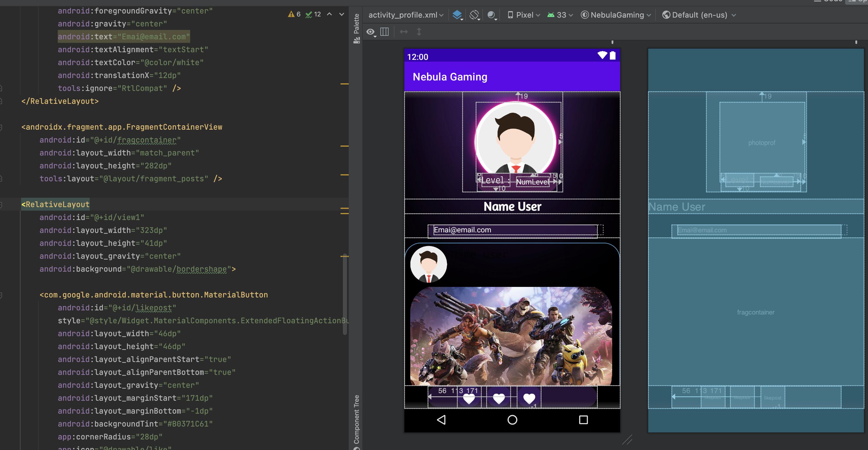Screen dimensions: 868x450
Task: Click the @drawable/bordershape background value
Action: 178,269
